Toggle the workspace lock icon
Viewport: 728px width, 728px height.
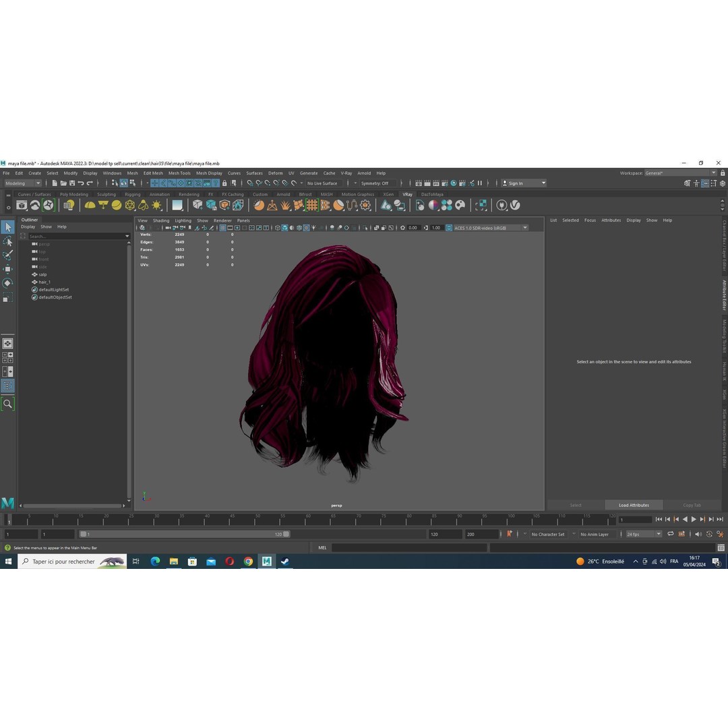point(723,173)
